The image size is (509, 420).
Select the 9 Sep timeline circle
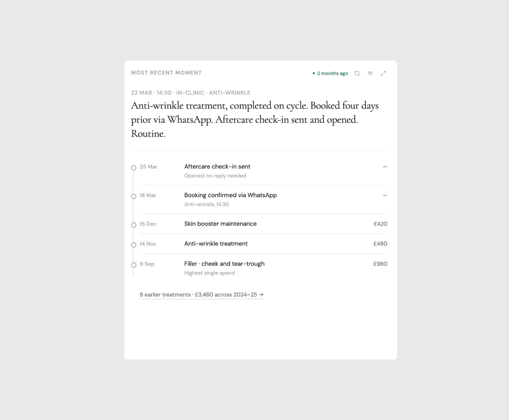point(134,265)
